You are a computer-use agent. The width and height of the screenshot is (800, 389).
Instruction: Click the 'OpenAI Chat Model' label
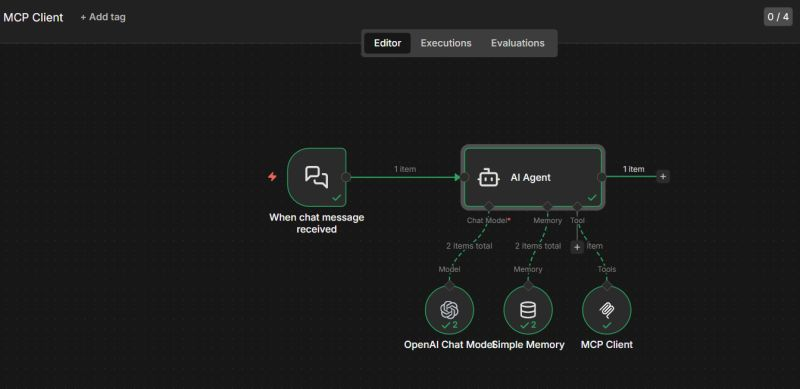pyautogui.click(x=449, y=345)
